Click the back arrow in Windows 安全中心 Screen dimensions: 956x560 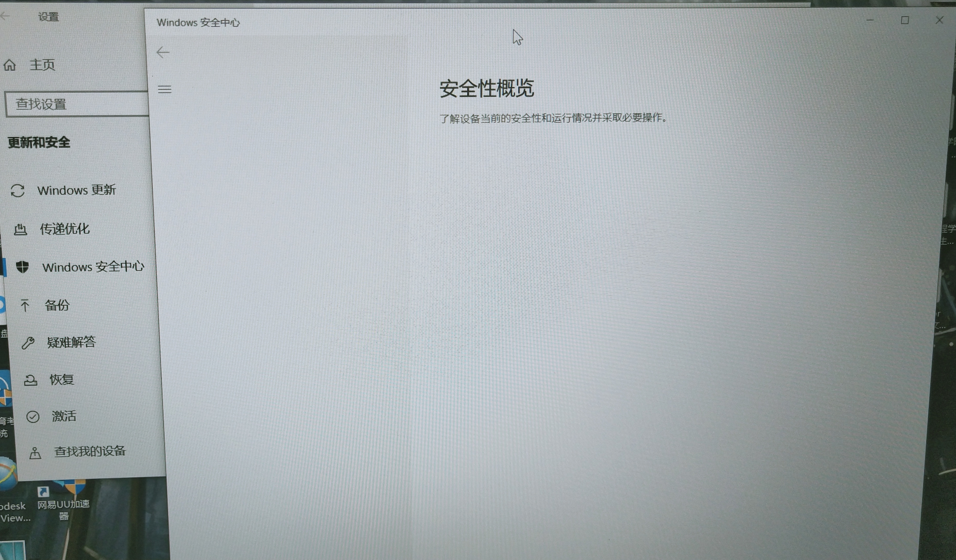tap(163, 52)
